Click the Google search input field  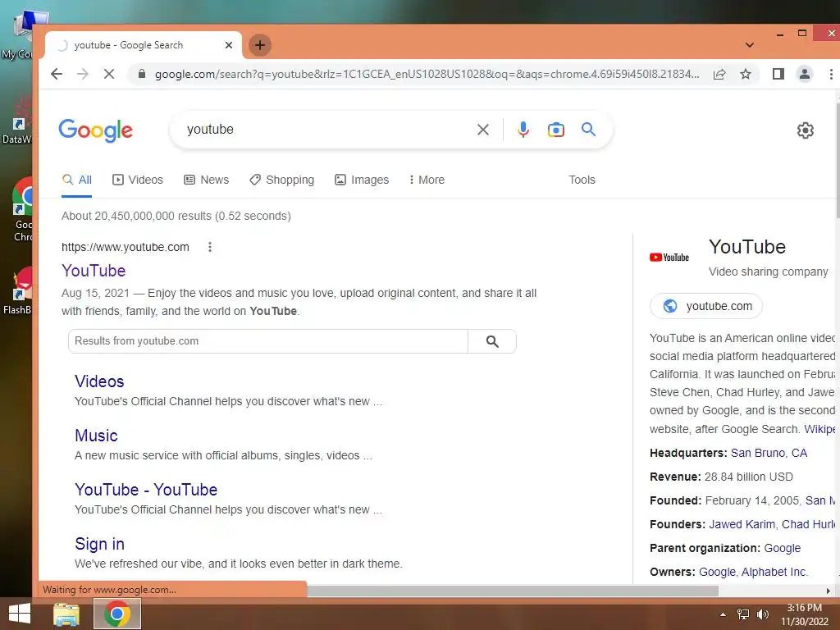pos(326,130)
